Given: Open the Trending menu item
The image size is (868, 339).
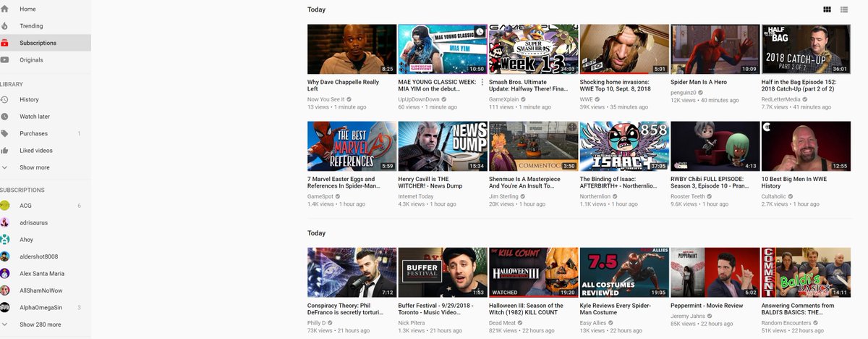Looking at the screenshot, I should point(46,26).
